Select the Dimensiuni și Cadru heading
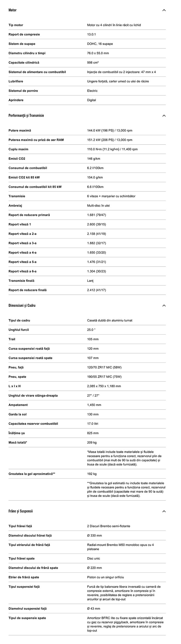Screen dimensions: 181x644 point(22,306)
